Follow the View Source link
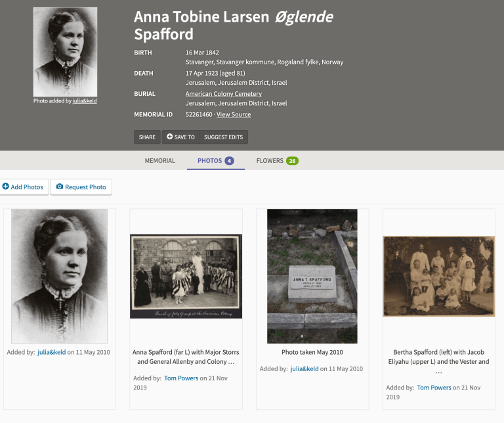This screenshot has height=423, width=504. click(234, 114)
